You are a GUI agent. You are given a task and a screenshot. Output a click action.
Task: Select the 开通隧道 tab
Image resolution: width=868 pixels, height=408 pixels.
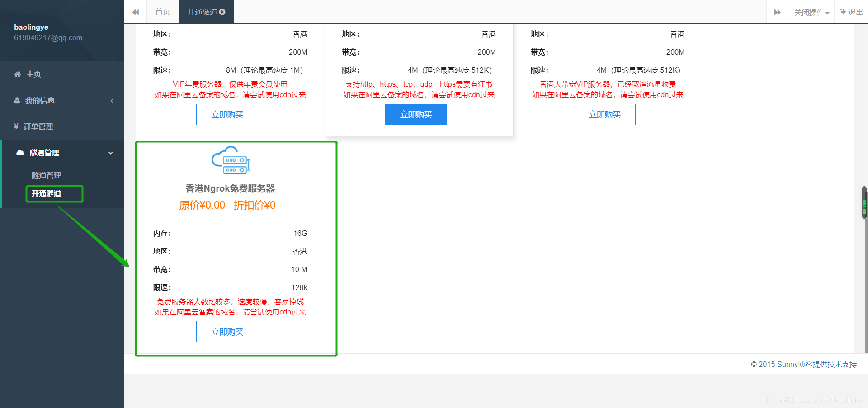(202, 12)
